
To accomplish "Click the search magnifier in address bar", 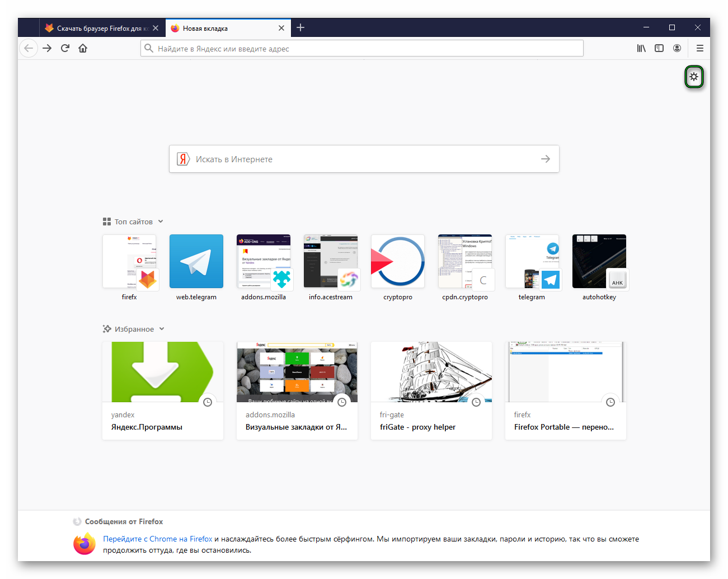I will point(149,48).
